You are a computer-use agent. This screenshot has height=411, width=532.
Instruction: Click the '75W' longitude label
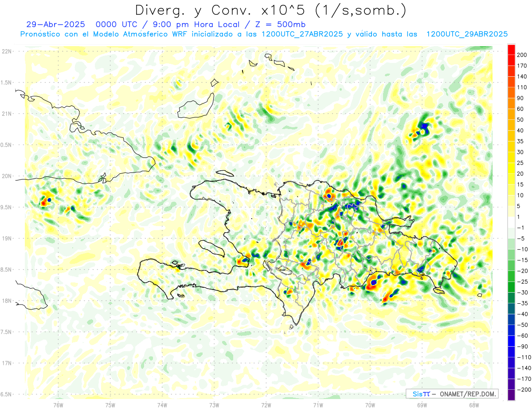110,404
